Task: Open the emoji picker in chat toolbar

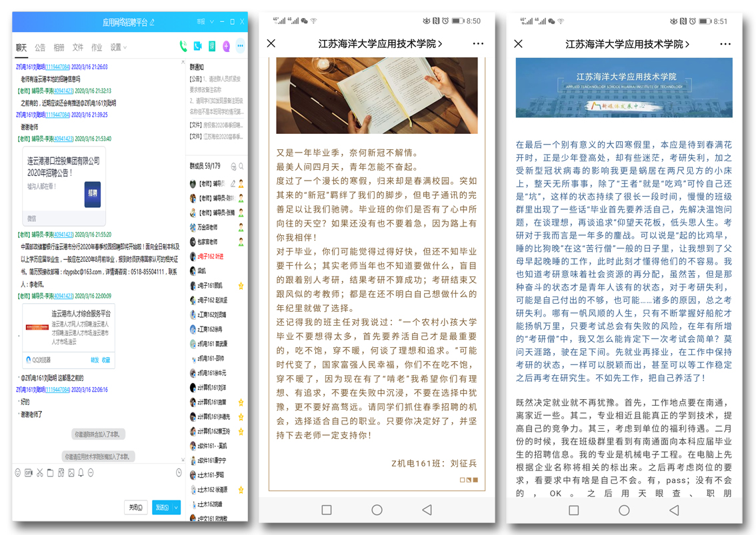Action: click(x=18, y=473)
